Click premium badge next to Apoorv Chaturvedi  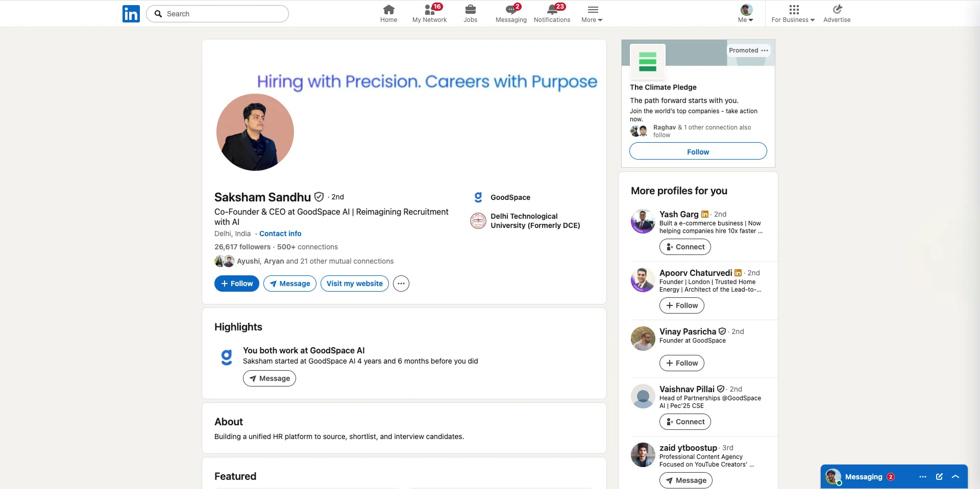click(x=738, y=273)
